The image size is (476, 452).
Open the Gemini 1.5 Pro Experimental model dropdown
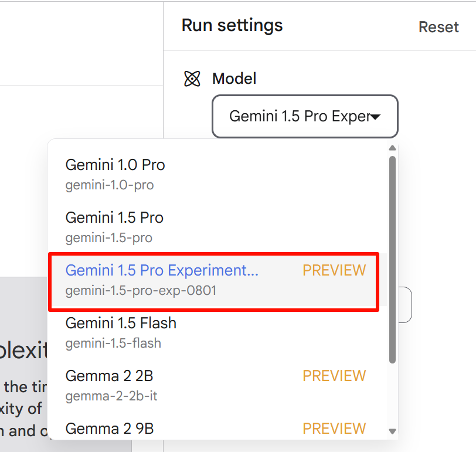[305, 116]
